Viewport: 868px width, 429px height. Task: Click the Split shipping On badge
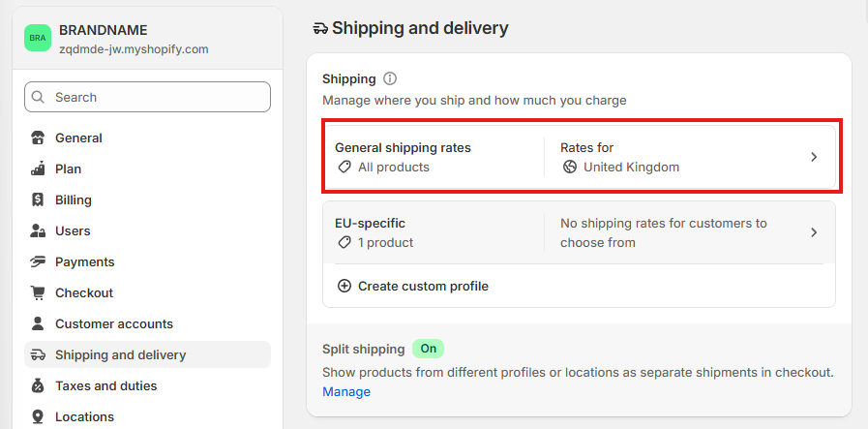coord(428,349)
